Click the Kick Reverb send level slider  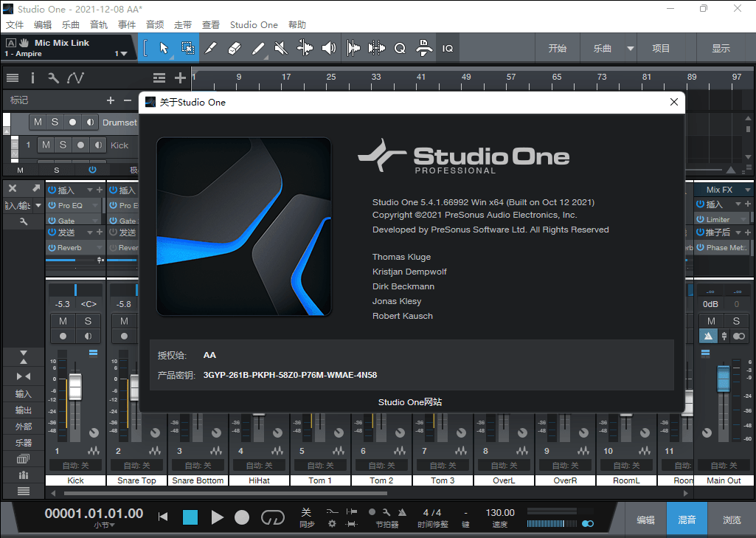pos(71,260)
